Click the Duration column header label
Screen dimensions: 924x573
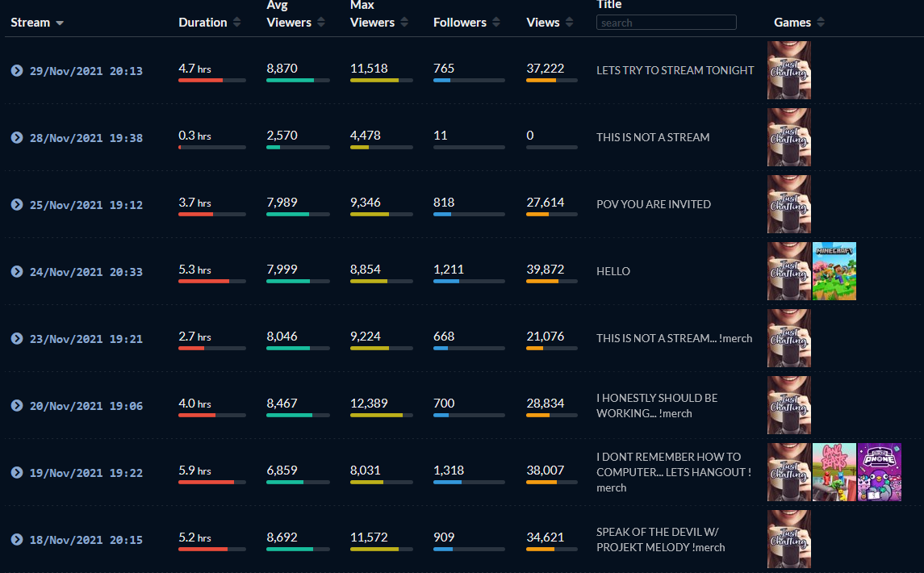[x=203, y=23]
